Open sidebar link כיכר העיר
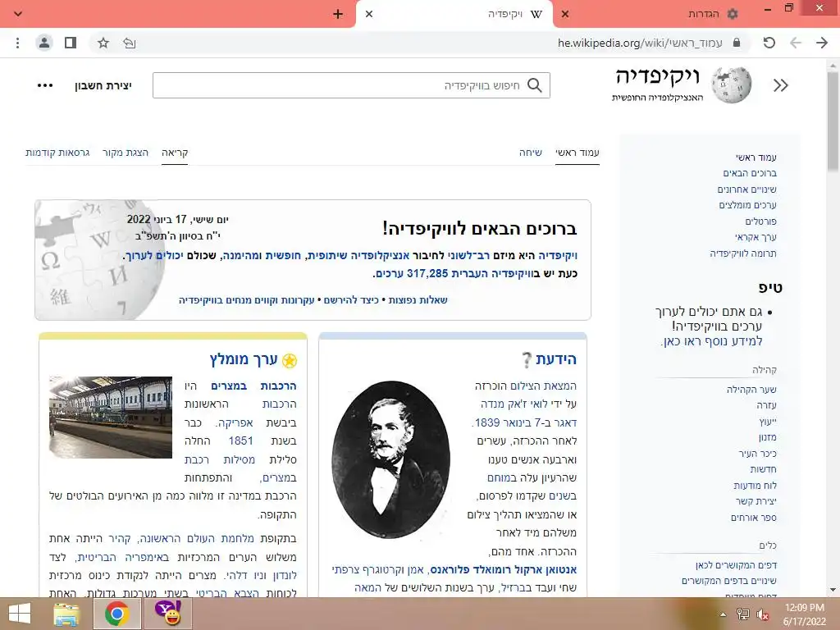Image resolution: width=840 pixels, height=630 pixels. pos(757,453)
